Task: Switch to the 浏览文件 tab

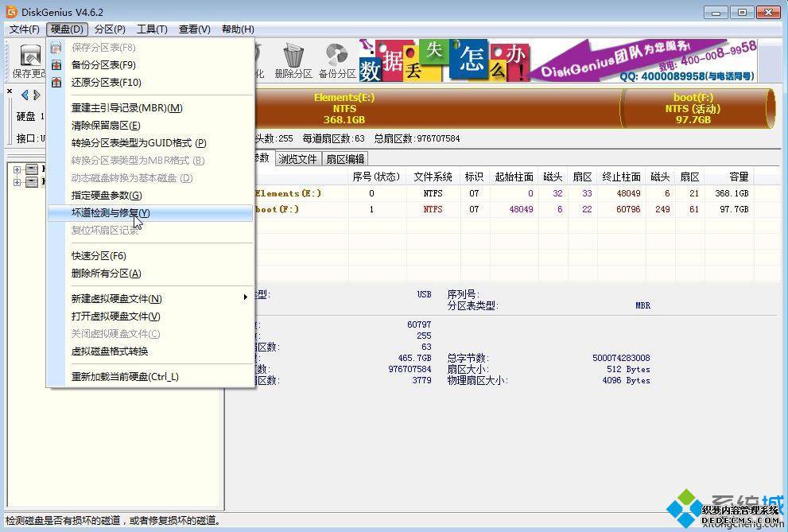Action: click(297, 159)
